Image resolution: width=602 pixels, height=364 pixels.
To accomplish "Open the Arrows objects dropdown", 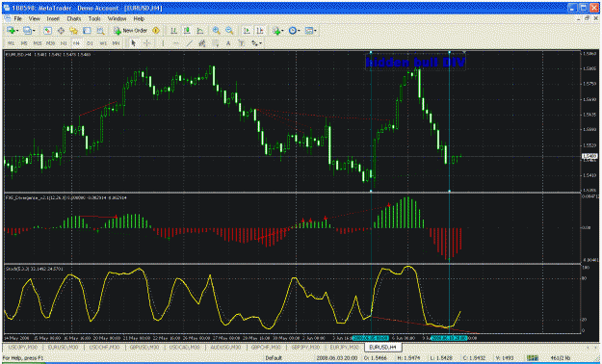I will click(x=256, y=43).
